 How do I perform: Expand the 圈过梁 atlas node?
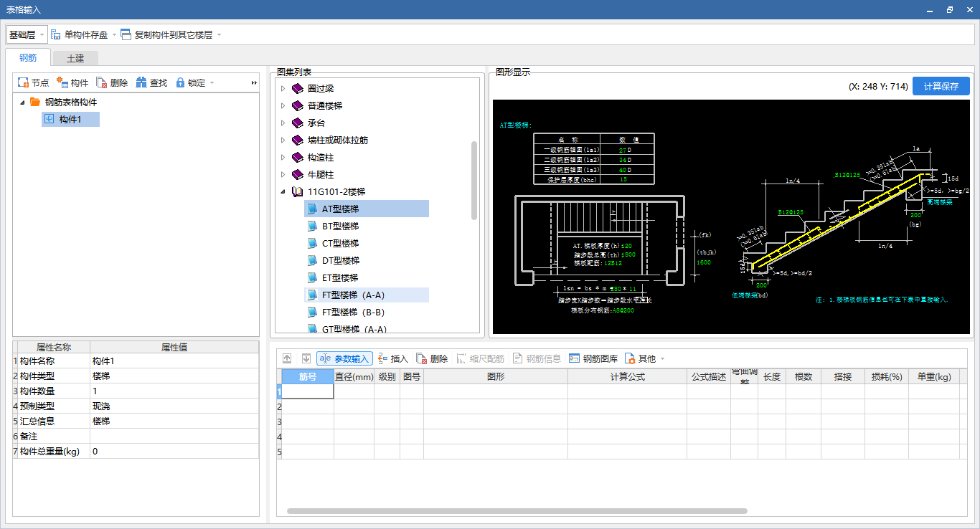point(283,88)
